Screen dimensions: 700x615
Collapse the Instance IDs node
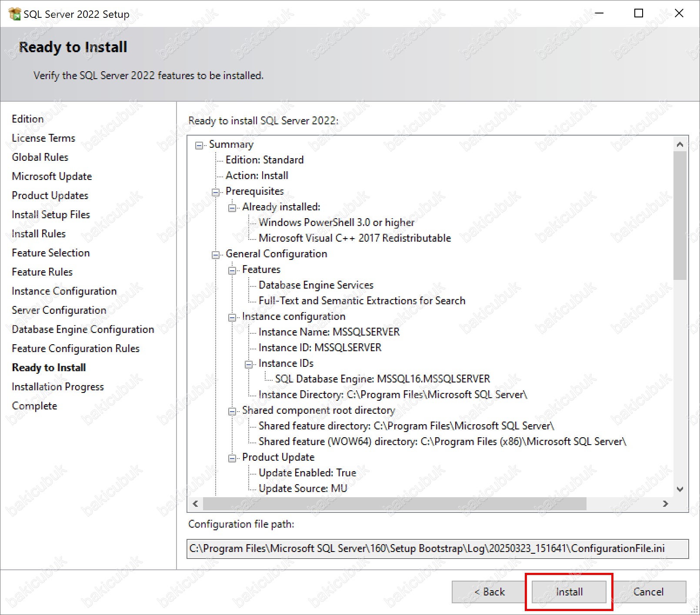click(x=249, y=364)
